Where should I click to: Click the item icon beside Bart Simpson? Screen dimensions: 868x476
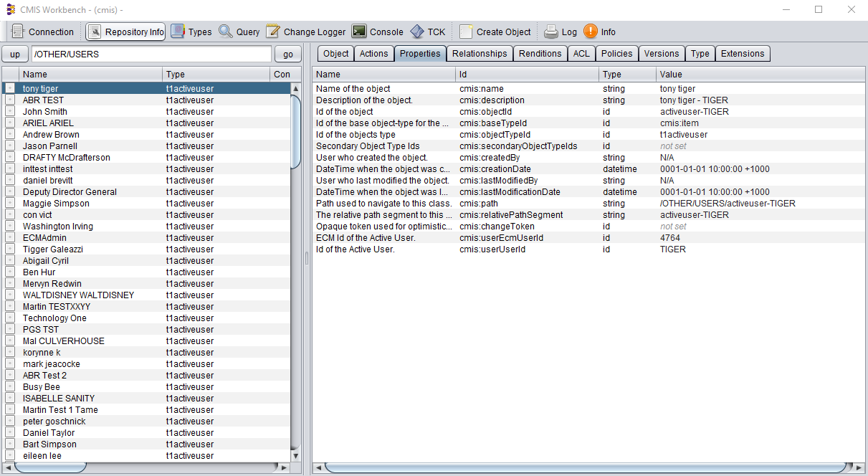click(x=10, y=444)
